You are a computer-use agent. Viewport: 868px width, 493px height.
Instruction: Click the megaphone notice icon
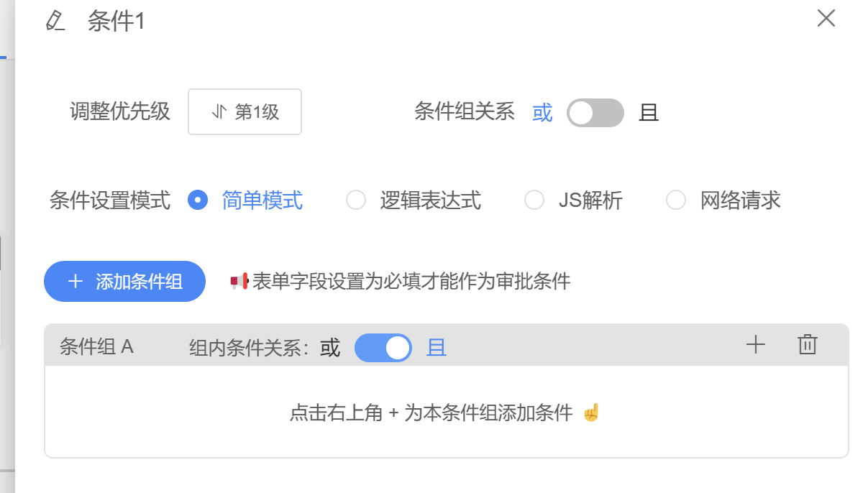[239, 281]
